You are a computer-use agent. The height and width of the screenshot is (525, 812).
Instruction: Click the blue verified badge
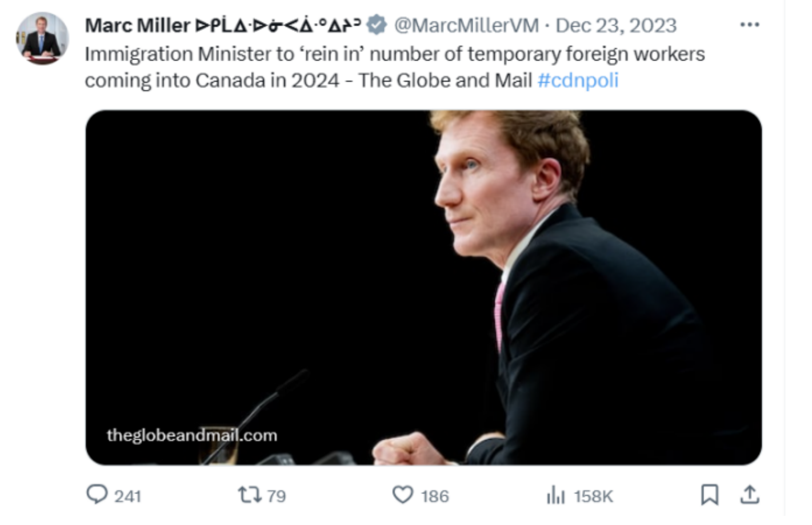[377, 25]
